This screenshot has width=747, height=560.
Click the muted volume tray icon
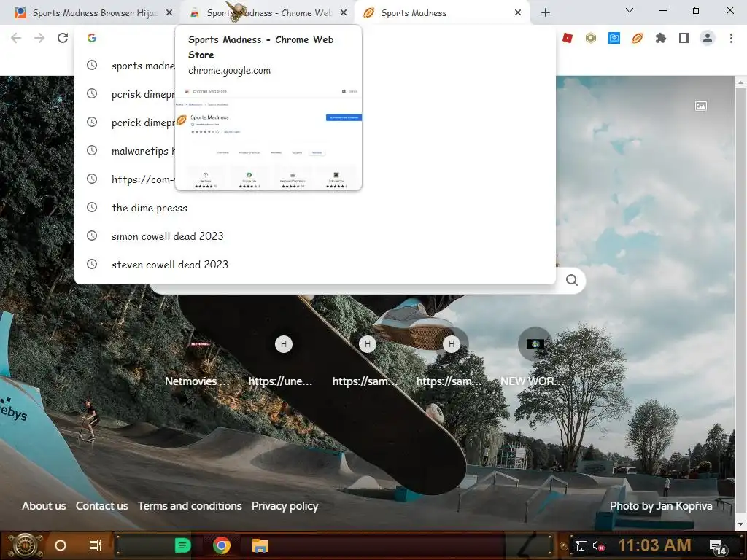598,546
